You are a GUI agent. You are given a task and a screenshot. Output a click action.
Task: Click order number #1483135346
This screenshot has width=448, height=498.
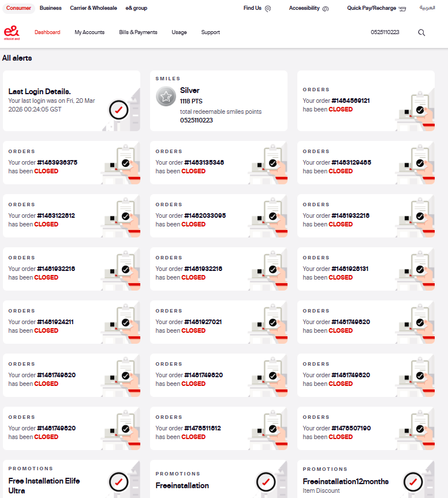(x=204, y=162)
